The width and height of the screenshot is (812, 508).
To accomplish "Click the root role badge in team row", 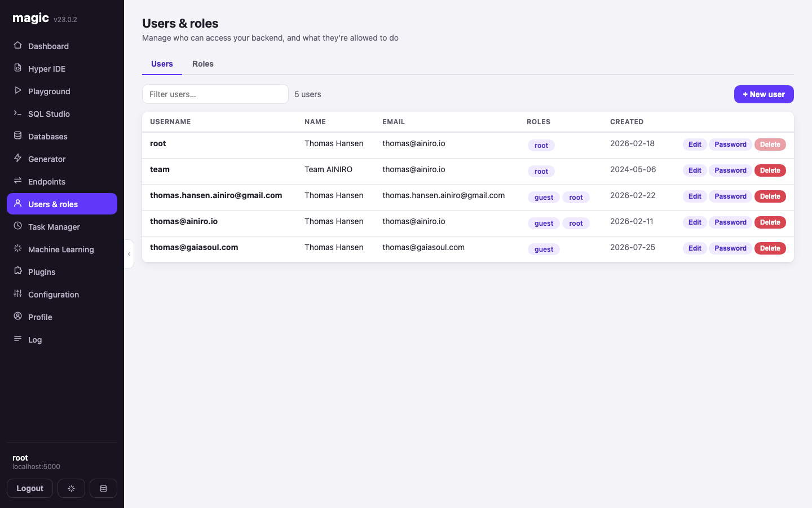I will (x=541, y=172).
